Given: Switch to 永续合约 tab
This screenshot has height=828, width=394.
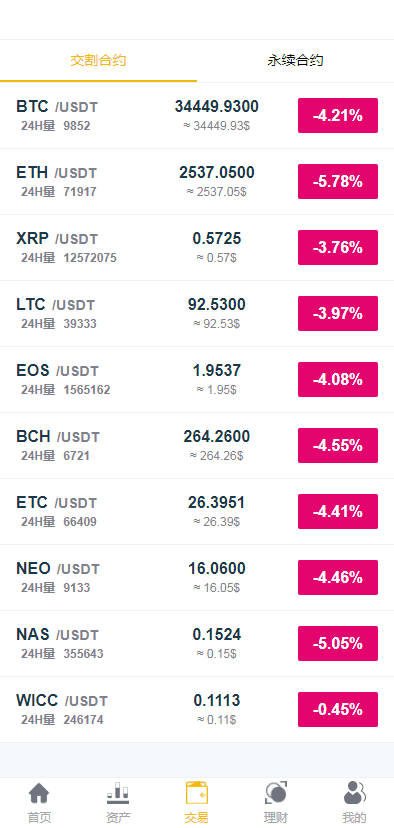Looking at the screenshot, I should [295, 60].
